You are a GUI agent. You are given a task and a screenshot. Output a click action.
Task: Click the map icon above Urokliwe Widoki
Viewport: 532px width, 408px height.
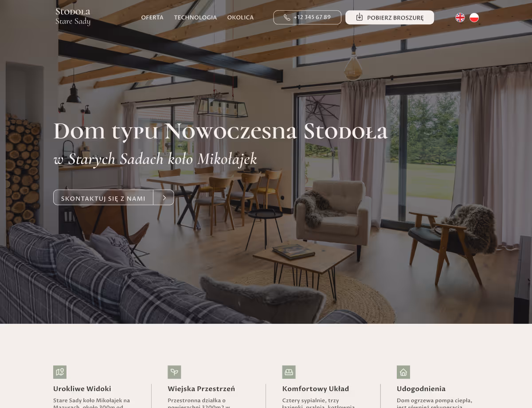[60, 372]
